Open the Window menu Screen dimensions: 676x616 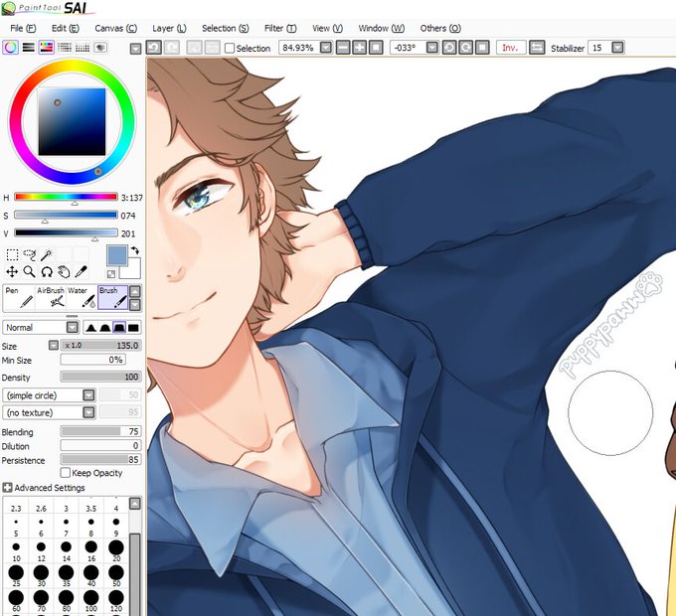pos(382,29)
